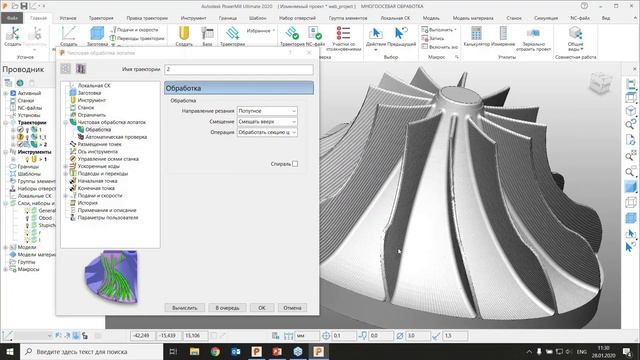Open the Windows Start menu
This screenshot has width=640, height=360.
pyautogui.click(x=10, y=351)
